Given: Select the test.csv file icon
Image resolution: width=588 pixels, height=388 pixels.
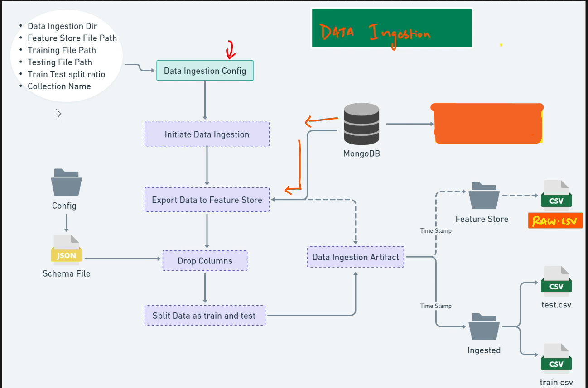Looking at the screenshot, I should (x=556, y=282).
